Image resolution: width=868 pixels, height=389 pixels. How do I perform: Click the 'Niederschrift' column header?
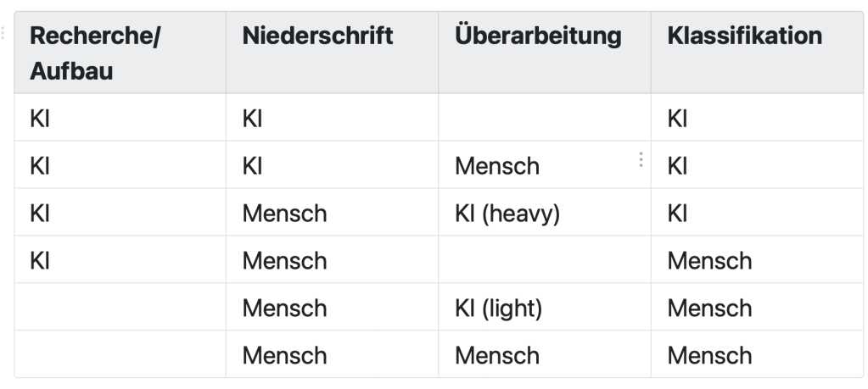click(x=317, y=36)
